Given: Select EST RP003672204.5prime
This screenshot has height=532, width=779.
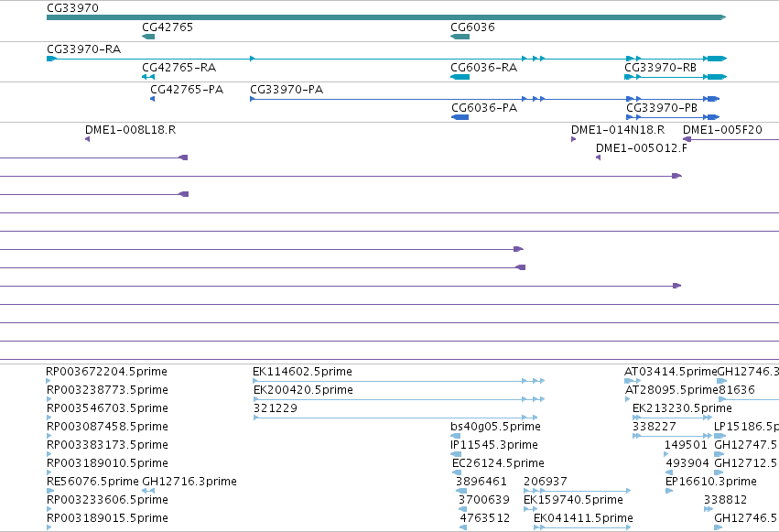Looking at the screenshot, I should 49,381.
